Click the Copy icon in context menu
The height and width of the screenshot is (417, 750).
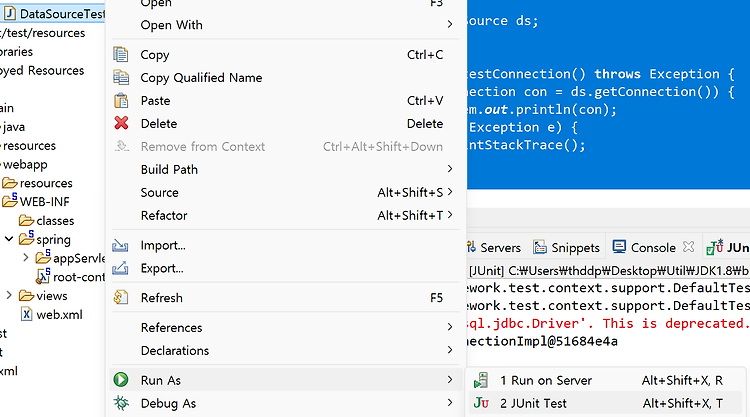[x=121, y=55]
